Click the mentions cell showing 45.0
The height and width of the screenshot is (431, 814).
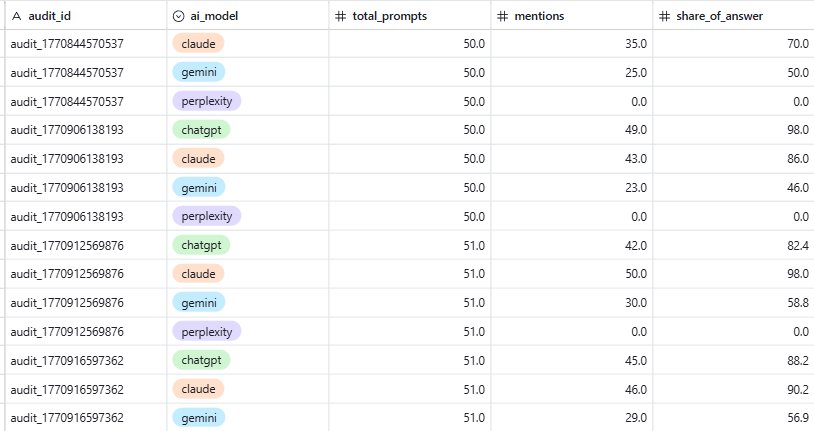[x=572, y=360]
